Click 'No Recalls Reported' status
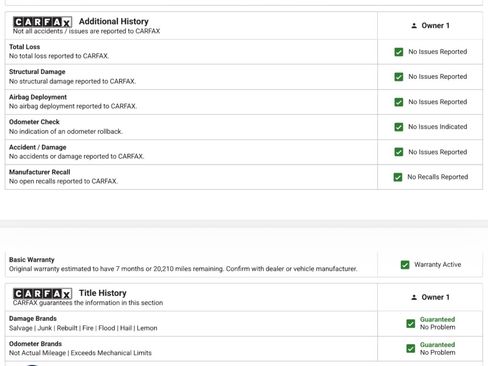 click(x=438, y=177)
